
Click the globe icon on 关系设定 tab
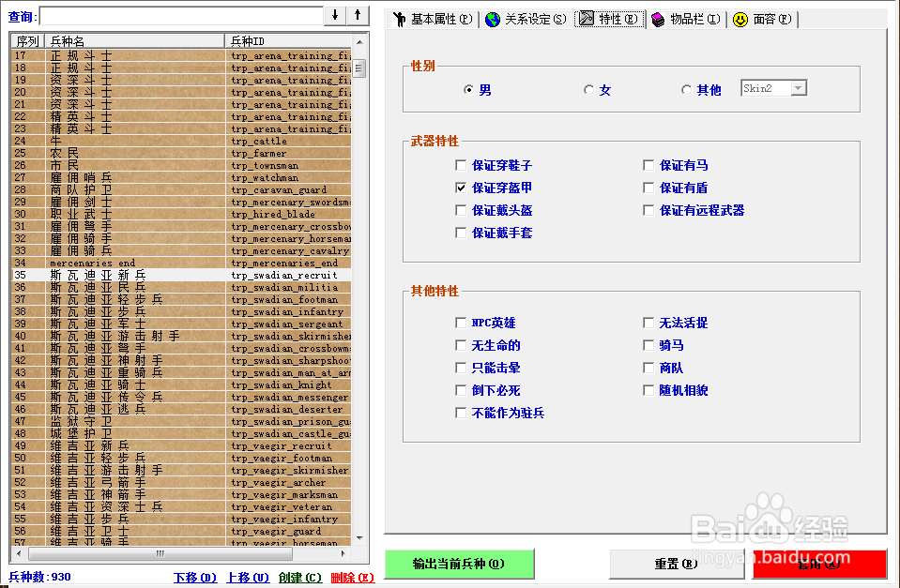point(493,19)
